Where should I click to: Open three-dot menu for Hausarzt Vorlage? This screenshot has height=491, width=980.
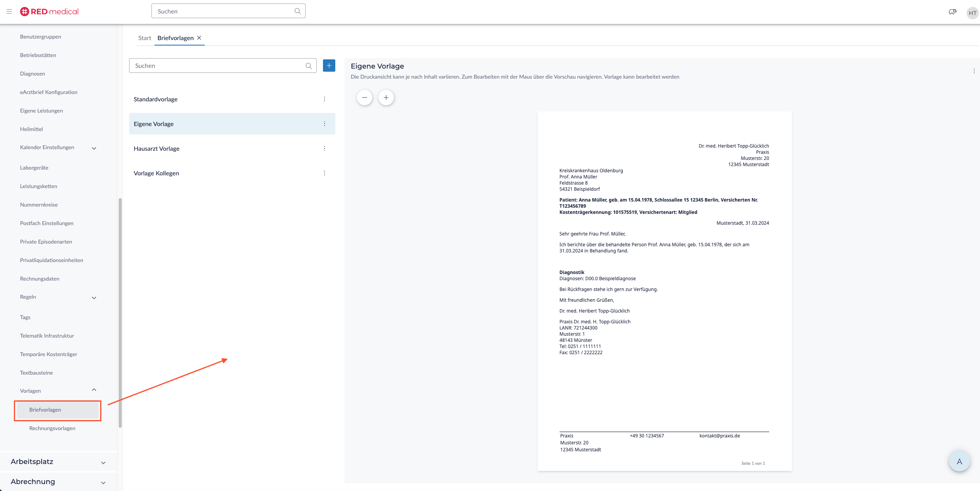[324, 148]
